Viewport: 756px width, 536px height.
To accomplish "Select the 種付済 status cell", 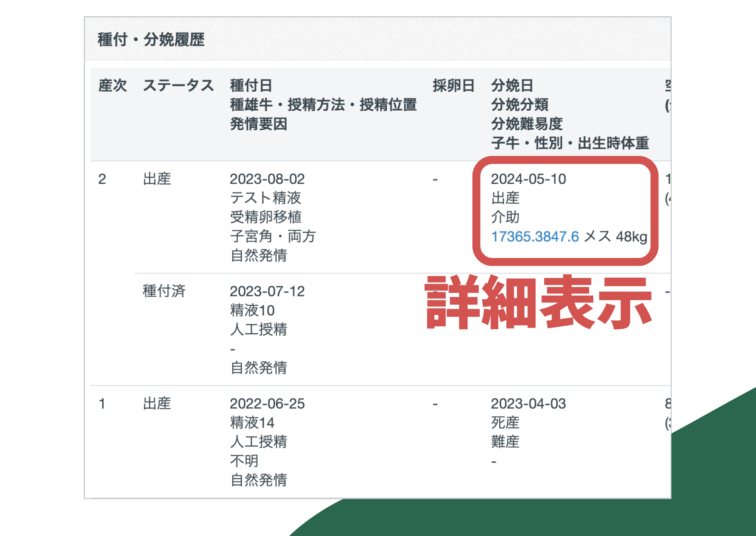I will pos(164,291).
